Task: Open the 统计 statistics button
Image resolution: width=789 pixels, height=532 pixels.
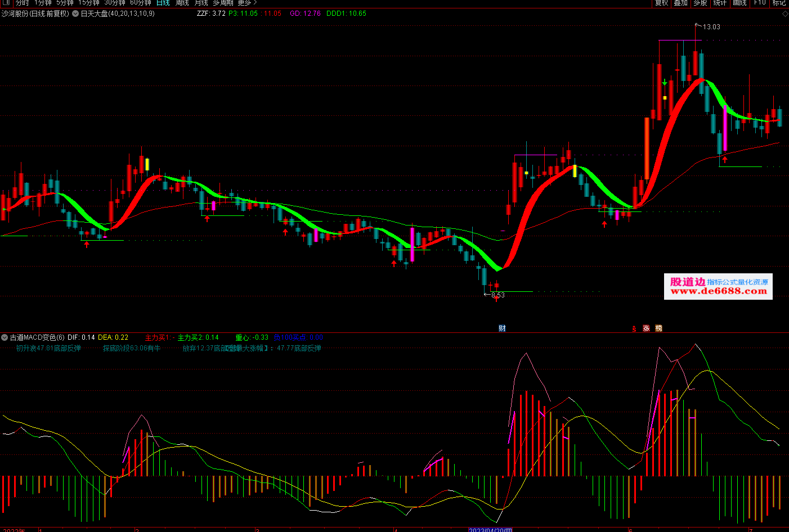Action: pyautogui.click(x=720, y=3)
